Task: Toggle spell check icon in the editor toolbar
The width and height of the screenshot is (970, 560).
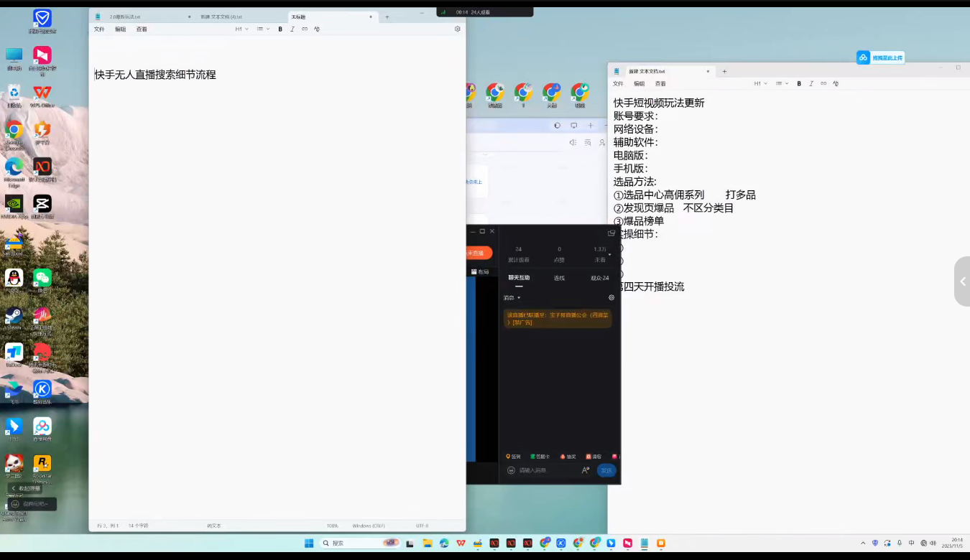Action: click(x=316, y=29)
